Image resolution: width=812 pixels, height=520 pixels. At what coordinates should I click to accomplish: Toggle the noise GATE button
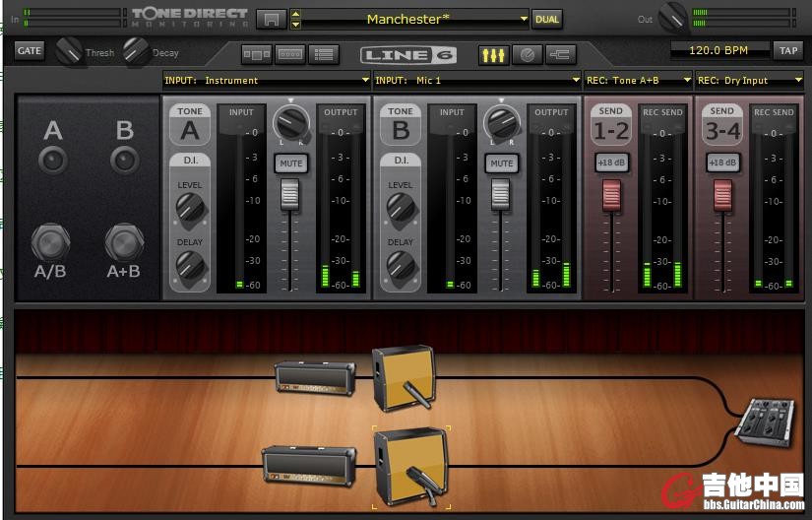tap(29, 51)
